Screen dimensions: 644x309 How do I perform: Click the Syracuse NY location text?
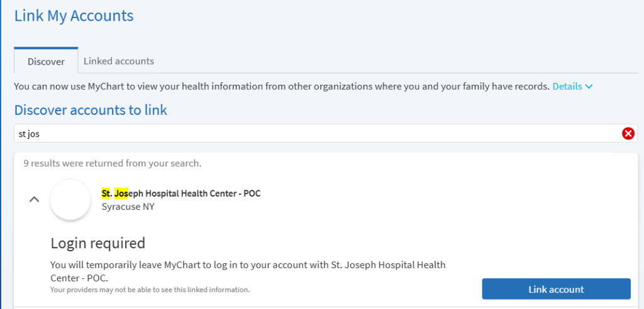click(128, 207)
